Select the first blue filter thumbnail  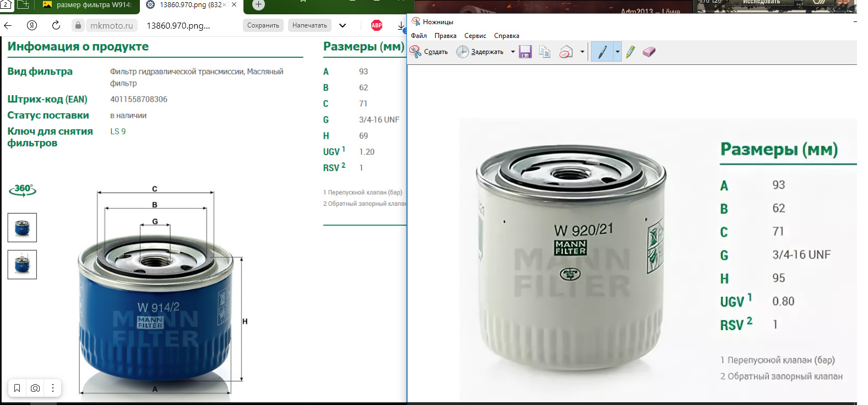(22, 227)
